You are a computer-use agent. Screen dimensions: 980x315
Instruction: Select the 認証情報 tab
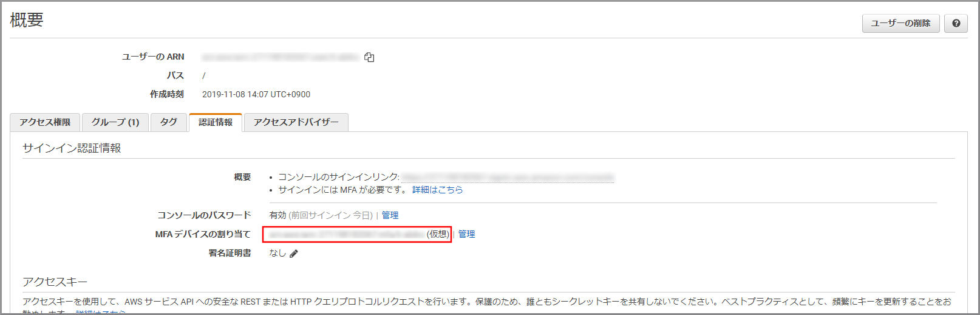216,122
